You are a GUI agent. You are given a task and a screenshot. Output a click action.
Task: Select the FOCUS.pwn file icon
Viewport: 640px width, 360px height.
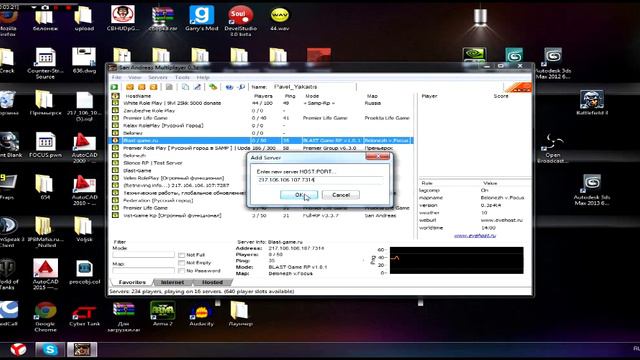point(45,145)
